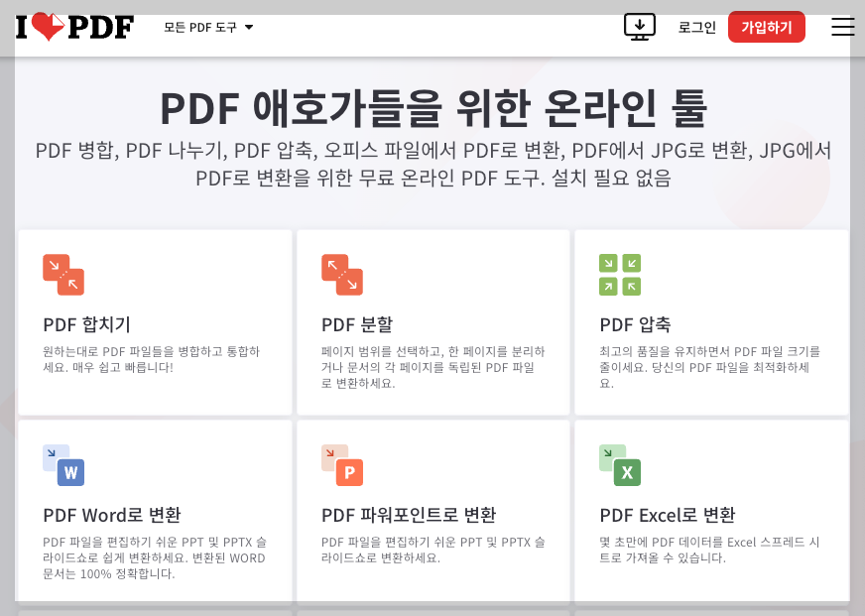Screen dimensions: 865x616
Task: Open the PDF 합치기 title link
Action: [85, 324]
